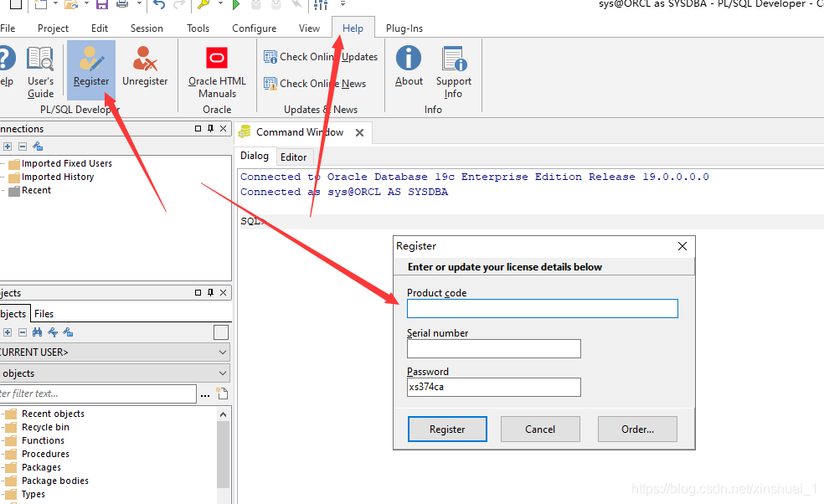
Task: Click the Cancel button in dialog
Action: [540, 429]
